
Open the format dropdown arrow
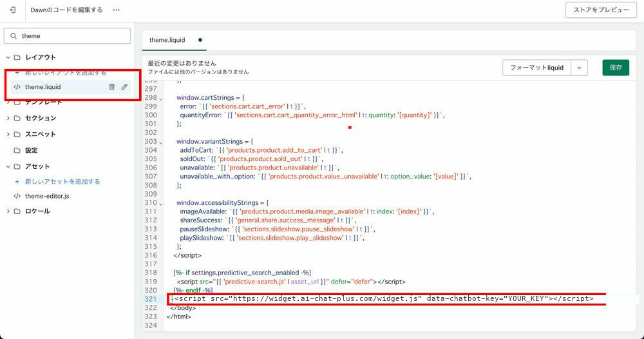pyautogui.click(x=579, y=68)
